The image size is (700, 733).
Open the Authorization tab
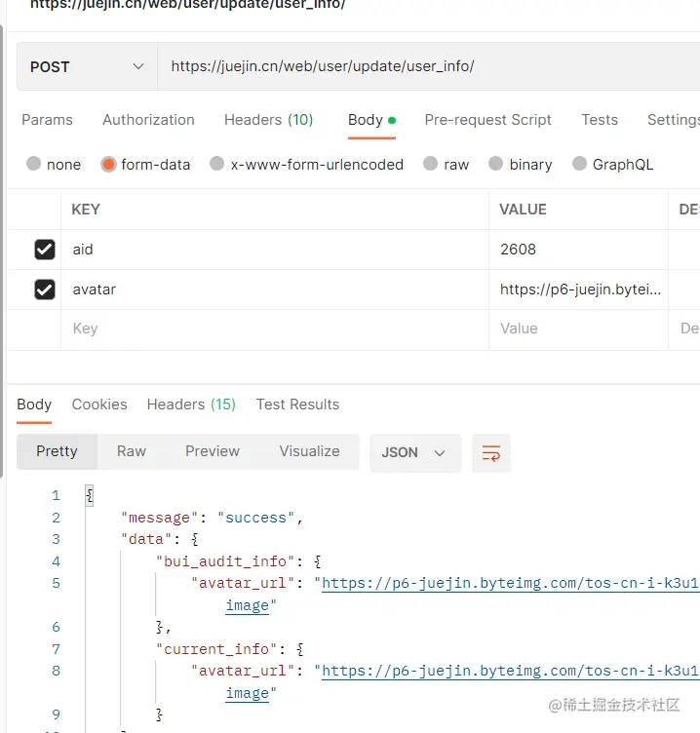coord(148,120)
